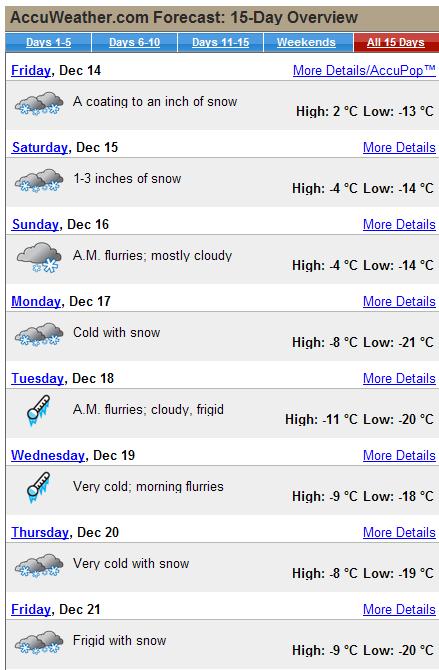The image size is (439, 670).
Task: Click the icy thermometer icon for Wednesday Dec 19
Action: click(x=38, y=488)
